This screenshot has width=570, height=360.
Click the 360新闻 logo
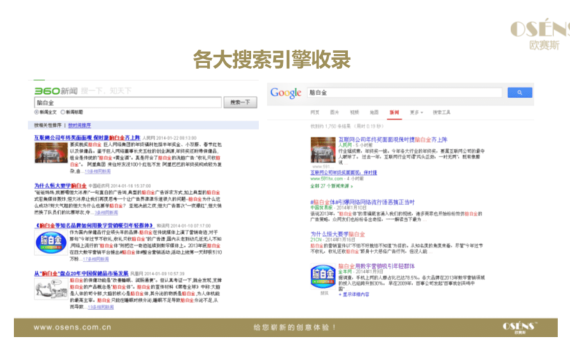[56, 91]
